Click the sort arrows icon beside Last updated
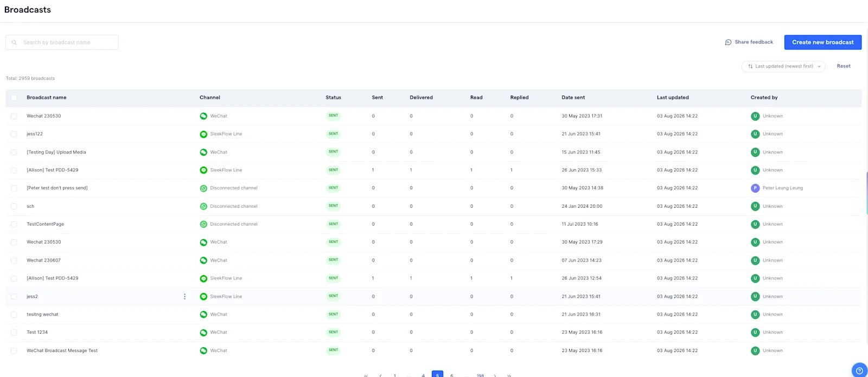This screenshot has height=377, width=868. 750,66
